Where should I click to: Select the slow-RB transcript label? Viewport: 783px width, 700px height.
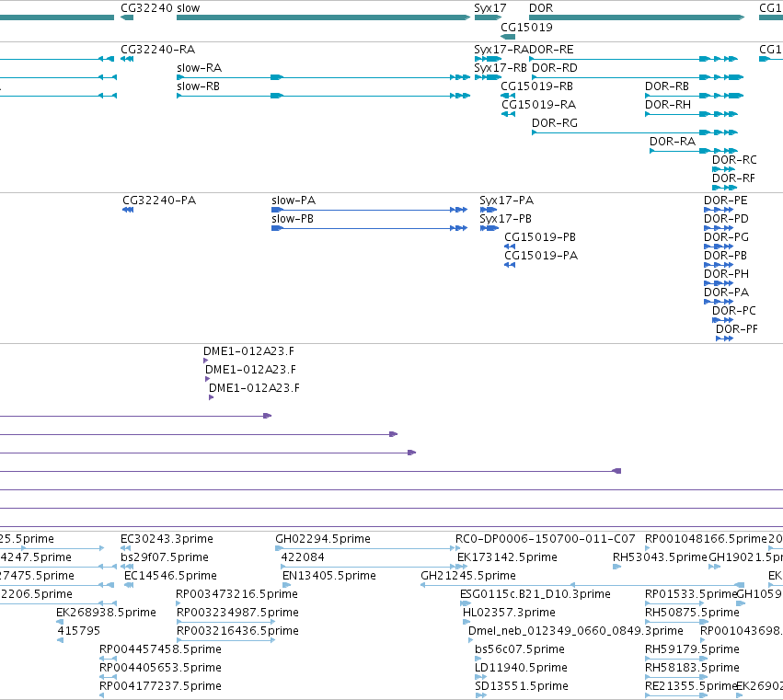(198, 86)
